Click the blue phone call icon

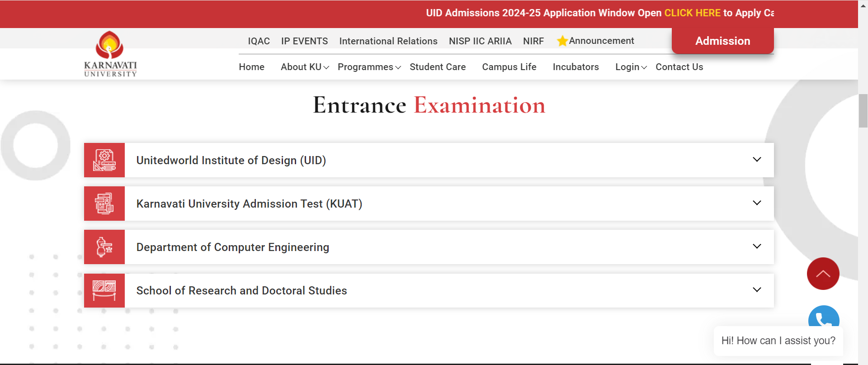click(x=823, y=318)
